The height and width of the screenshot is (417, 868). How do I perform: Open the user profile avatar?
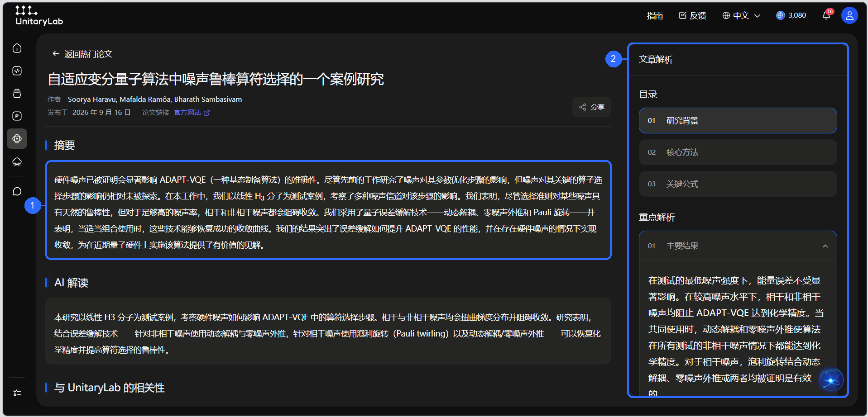(x=849, y=15)
